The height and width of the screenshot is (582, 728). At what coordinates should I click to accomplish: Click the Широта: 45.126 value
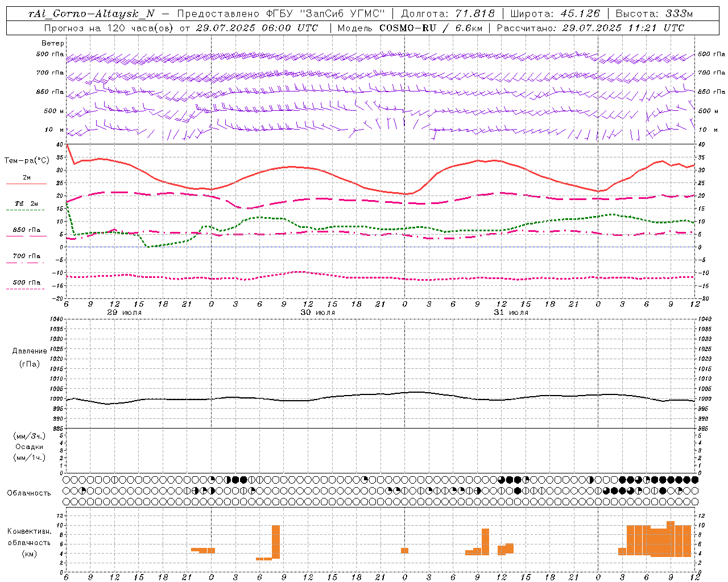tap(555, 14)
